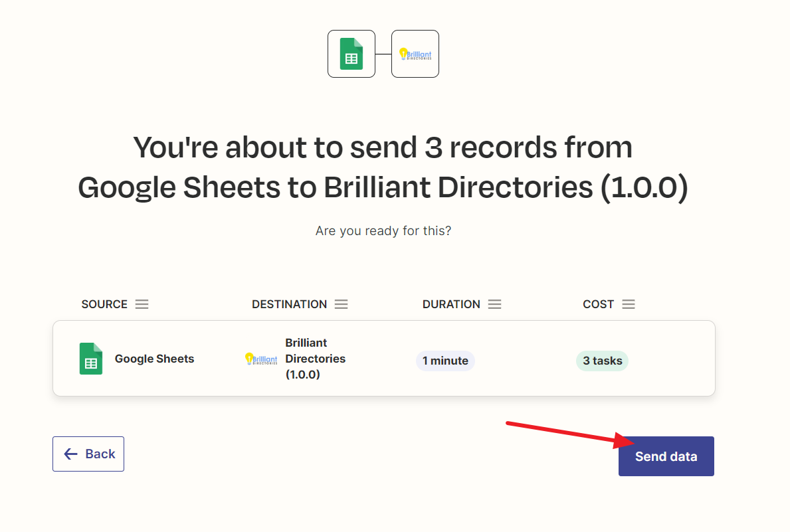Open the DURATION column menu icon
This screenshot has width=790, height=532.
495,304
